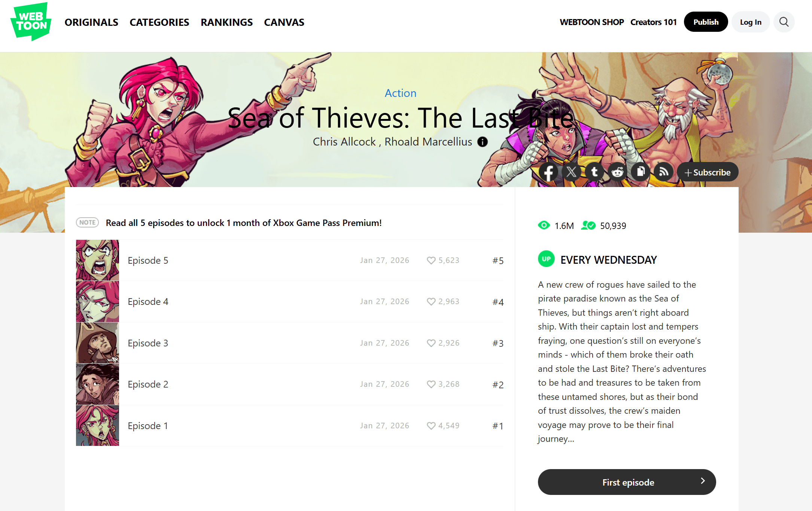Subscribe to Sea of Thieves series

point(708,172)
